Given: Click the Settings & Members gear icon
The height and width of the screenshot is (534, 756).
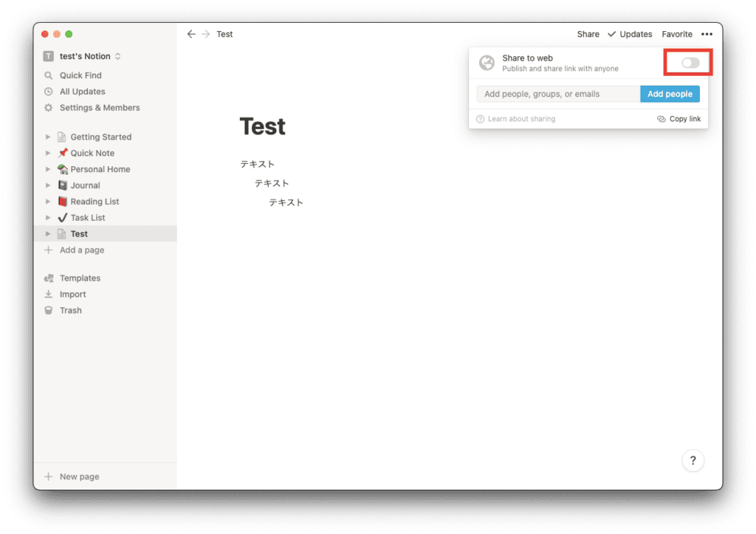Looking at the screenshot, I should pos(48,108).
